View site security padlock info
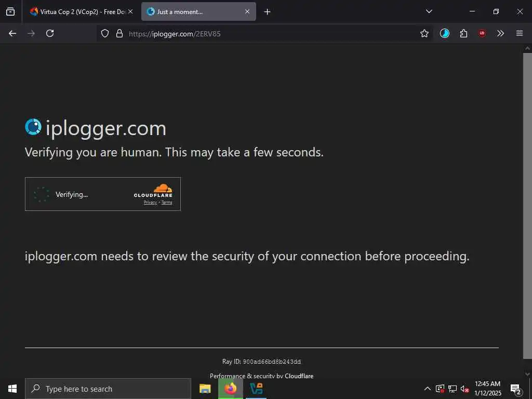The height and width of the screenshot is (399, 532). [x=119, y=33]
